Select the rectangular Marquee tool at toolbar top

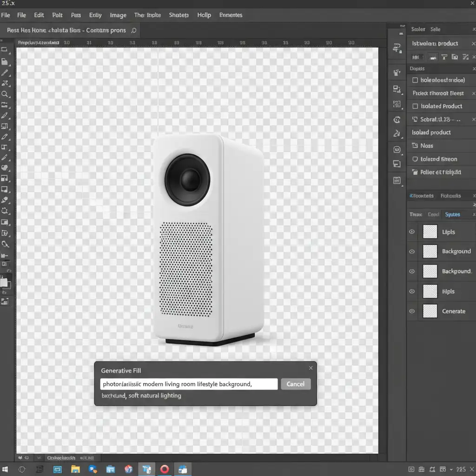click(x=5, y=49)
